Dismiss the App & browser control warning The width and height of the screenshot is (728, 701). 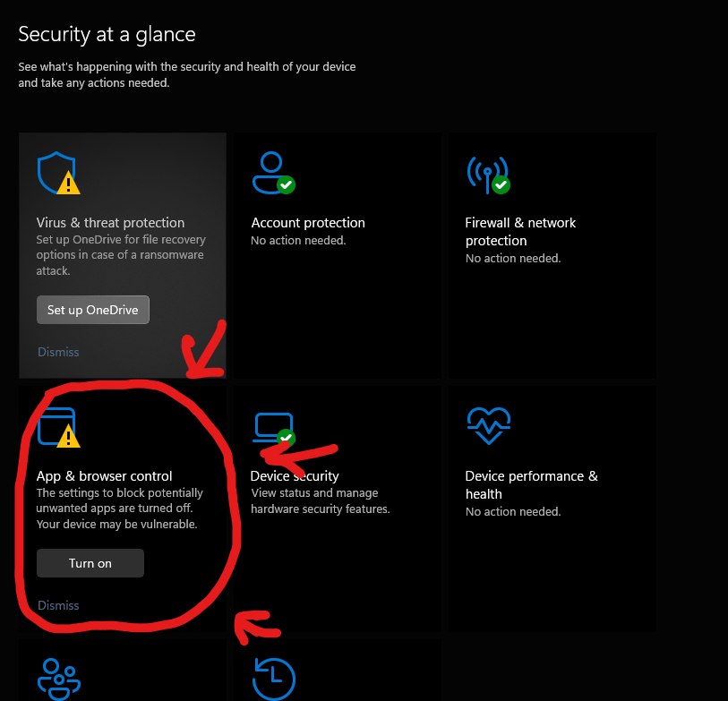(58, 605)
